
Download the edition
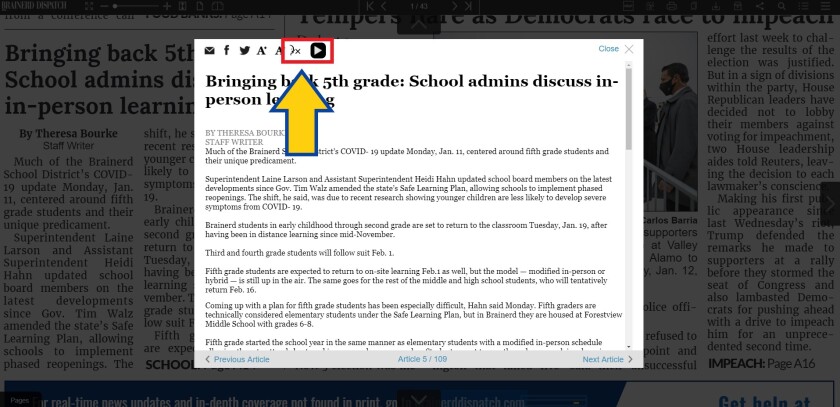coord(716,6)
